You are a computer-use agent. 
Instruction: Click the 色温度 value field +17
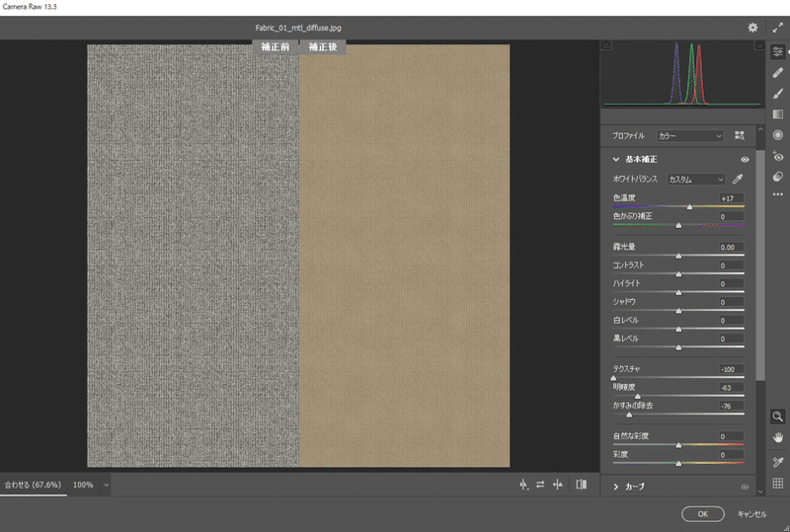coord(731,198)
